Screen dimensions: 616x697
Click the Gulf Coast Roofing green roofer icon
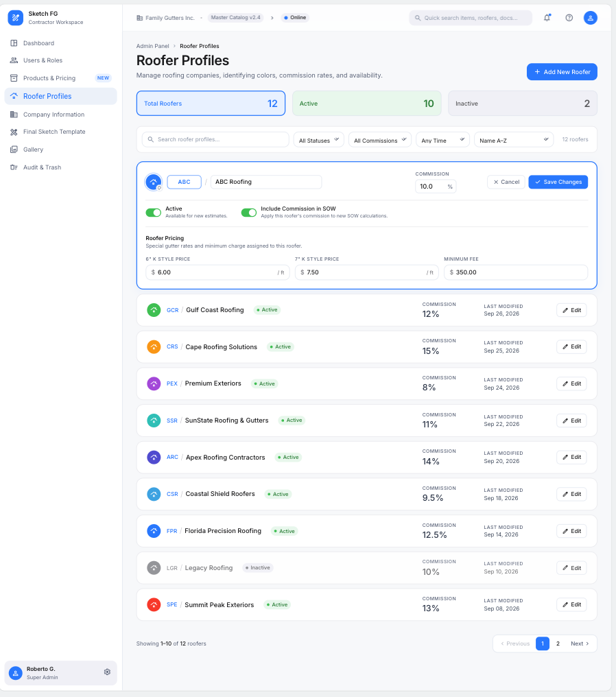154,310
